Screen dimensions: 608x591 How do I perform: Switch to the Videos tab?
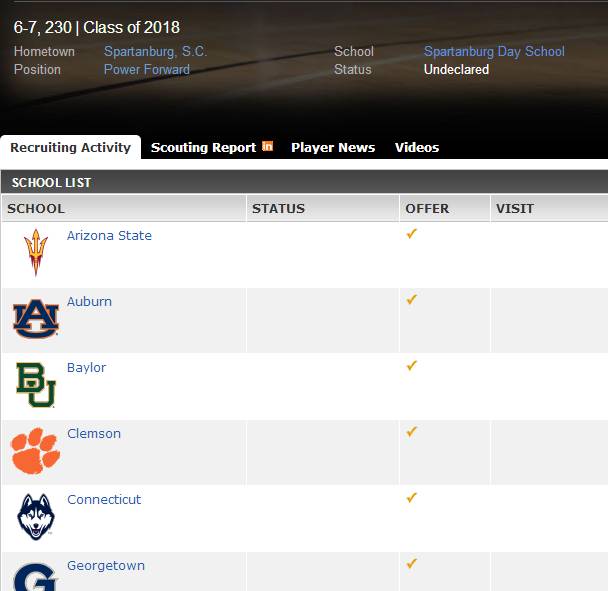click(417, 147)
